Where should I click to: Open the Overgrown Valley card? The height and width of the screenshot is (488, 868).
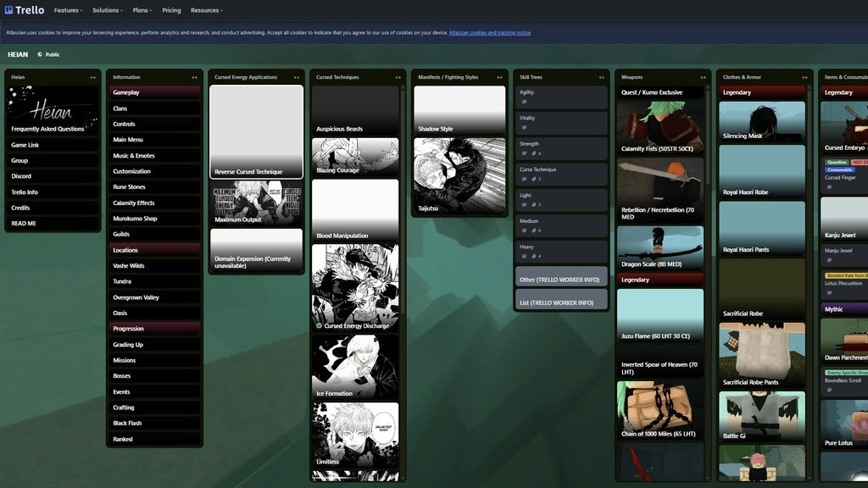(x=154, y=297)
